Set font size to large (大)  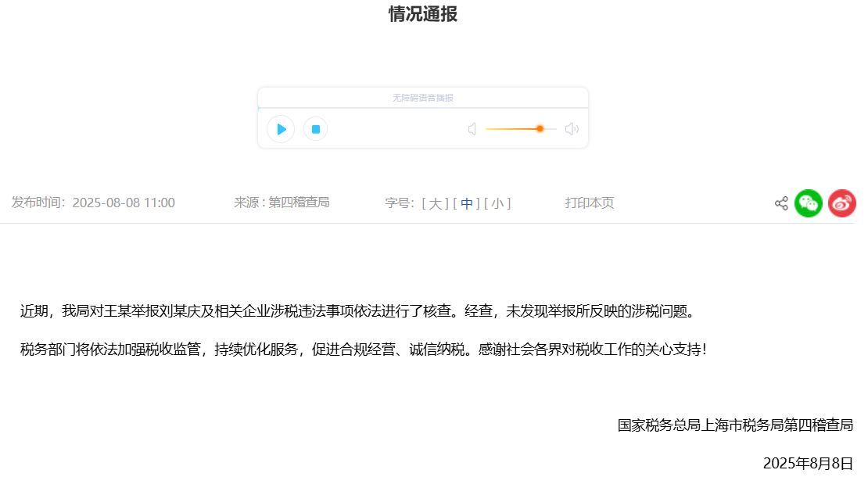point(435,203)
